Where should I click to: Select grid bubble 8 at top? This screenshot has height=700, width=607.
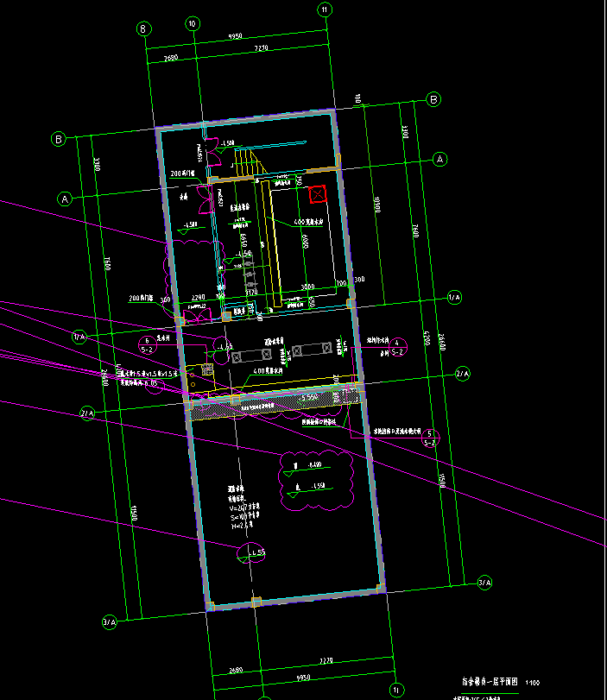coord(143,28)
